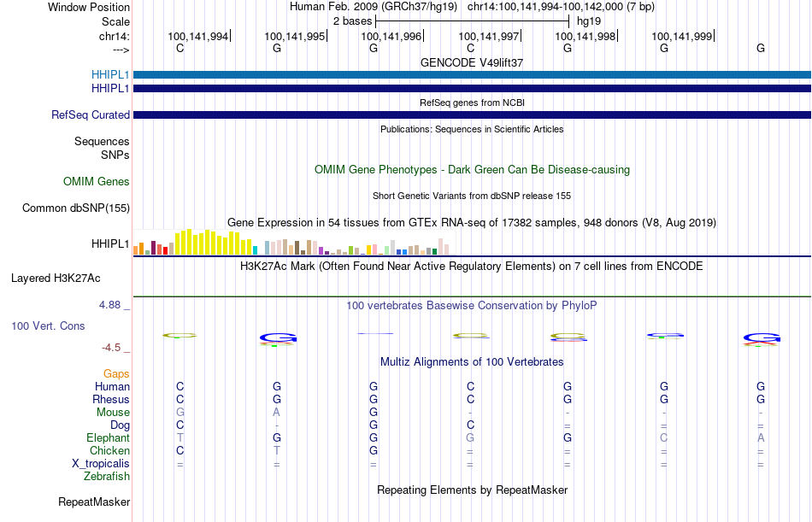The image size is (812, 522).
Task: Click the 'Scale' track label
Action: click(x=115, y=21)
